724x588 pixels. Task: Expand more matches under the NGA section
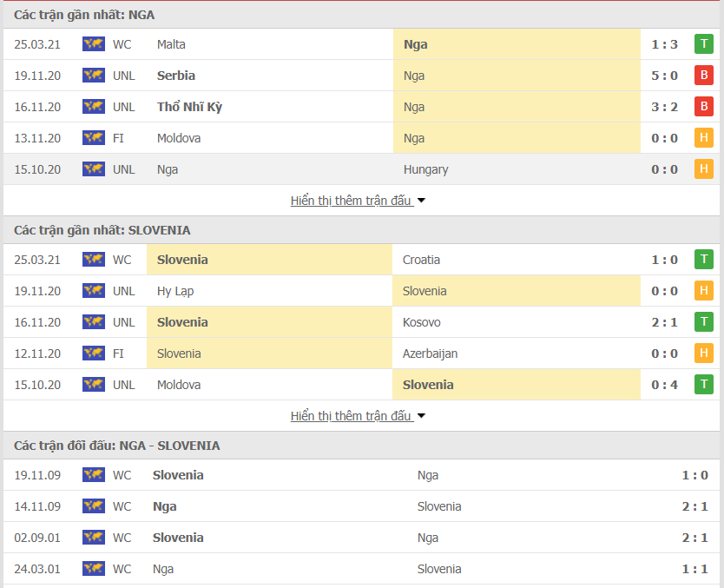pos(358,201)
